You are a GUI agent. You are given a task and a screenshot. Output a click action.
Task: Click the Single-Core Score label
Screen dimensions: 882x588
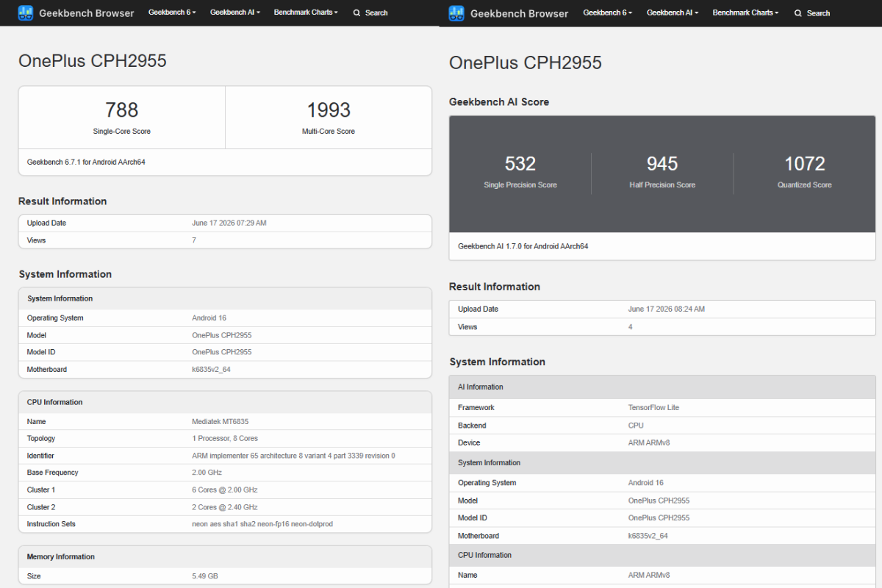click(x=122, y=131)
